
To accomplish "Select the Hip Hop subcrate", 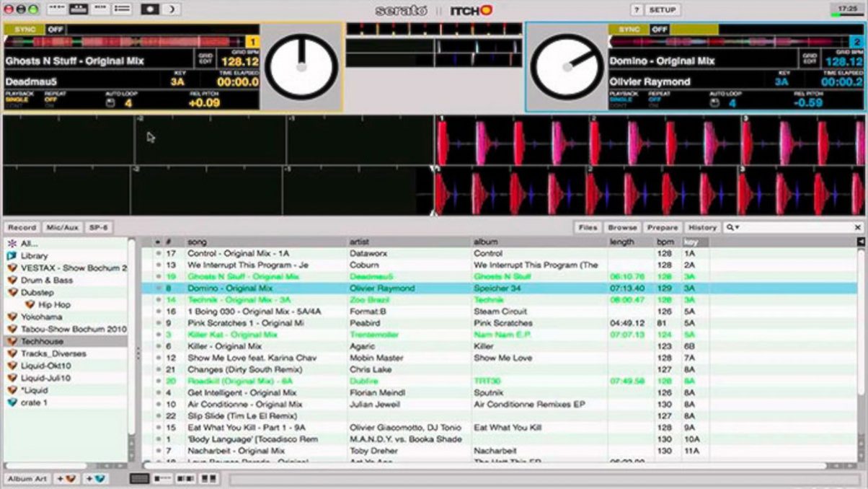I will (x=66, y=304).
